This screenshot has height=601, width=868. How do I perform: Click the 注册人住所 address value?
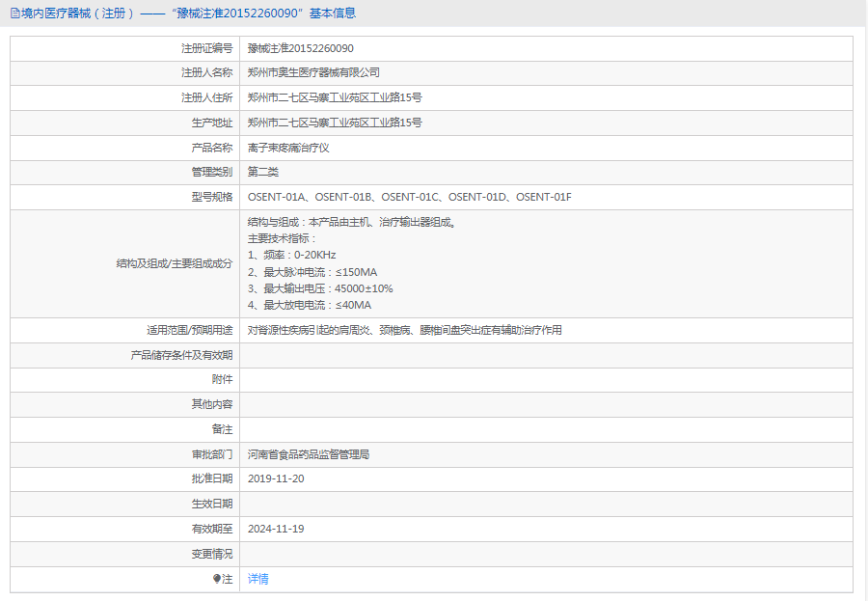(x=335, y=97)
